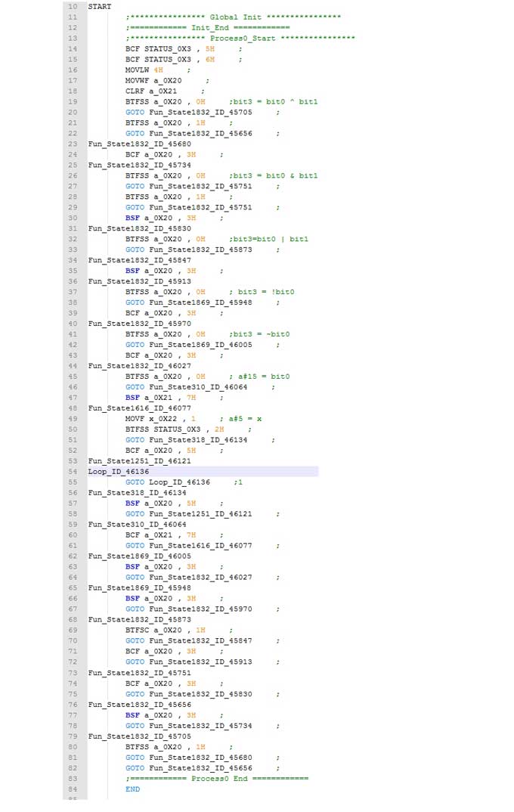Select label Fun_State1832_ID_45970 on line 40
Image resolution: width=514 pixels, height=812 pixels.
[x=139, y=324]
